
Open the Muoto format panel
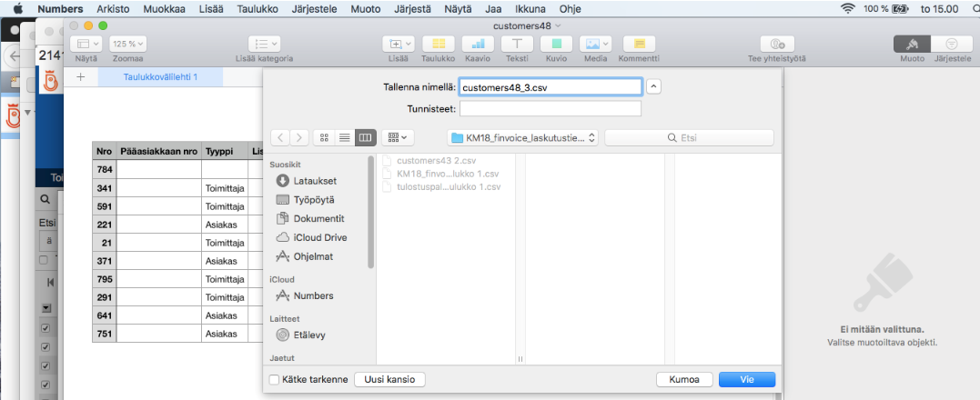(912, 44)
